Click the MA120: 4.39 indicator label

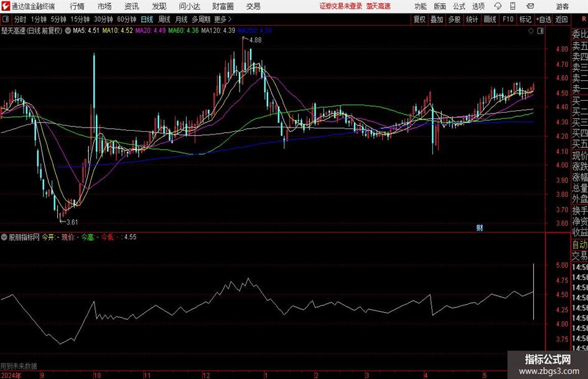click(x=218, y=30)
